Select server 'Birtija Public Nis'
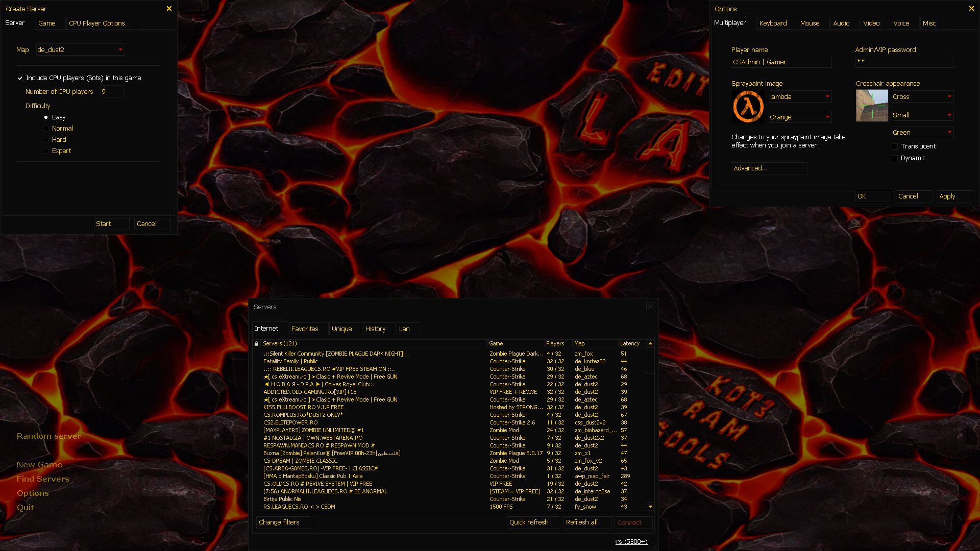The image size is (980, 551). 450,499
